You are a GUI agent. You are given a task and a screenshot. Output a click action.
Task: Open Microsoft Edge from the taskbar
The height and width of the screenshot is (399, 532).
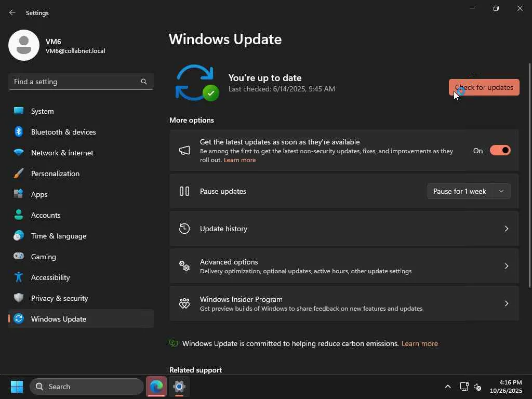click(156, 387)
